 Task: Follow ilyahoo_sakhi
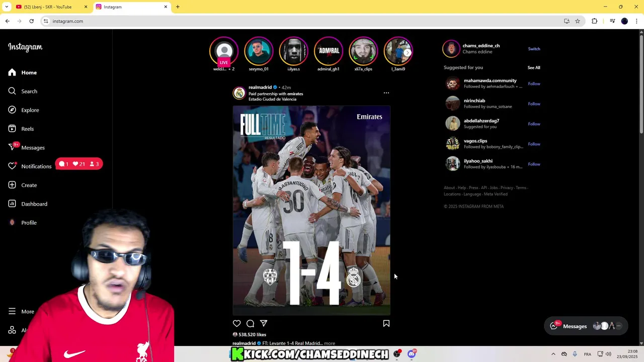(x=534, y=164)
